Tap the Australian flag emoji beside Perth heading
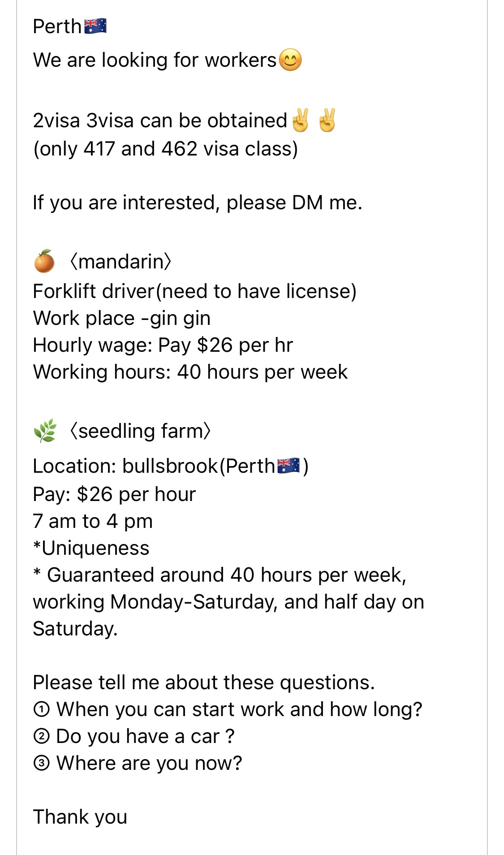Image resolution: width=504 pixels, height=855 pixels. (95, 26)
